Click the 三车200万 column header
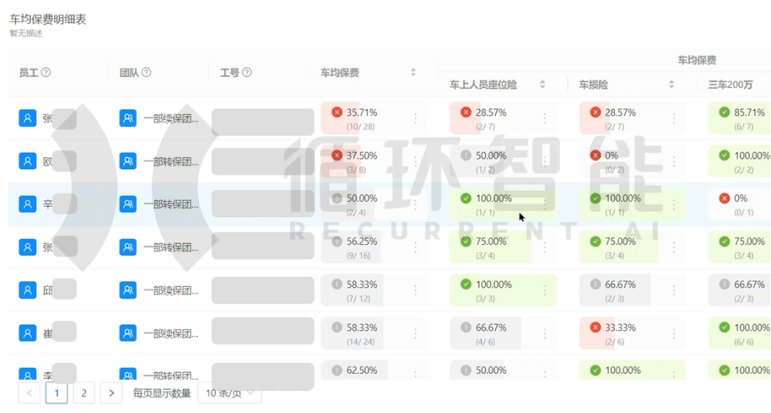Viewport: 771px width, 413px height. tap(730, 85)
